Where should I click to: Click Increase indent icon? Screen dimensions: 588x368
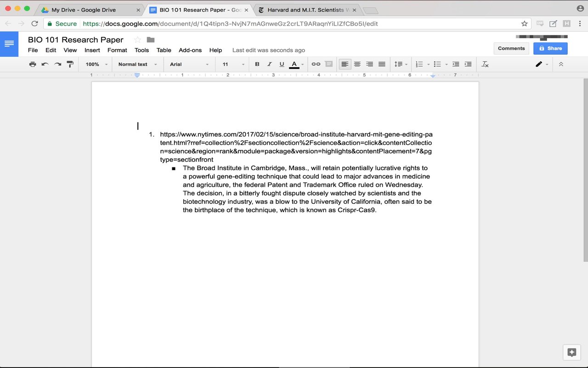(468, 64)
